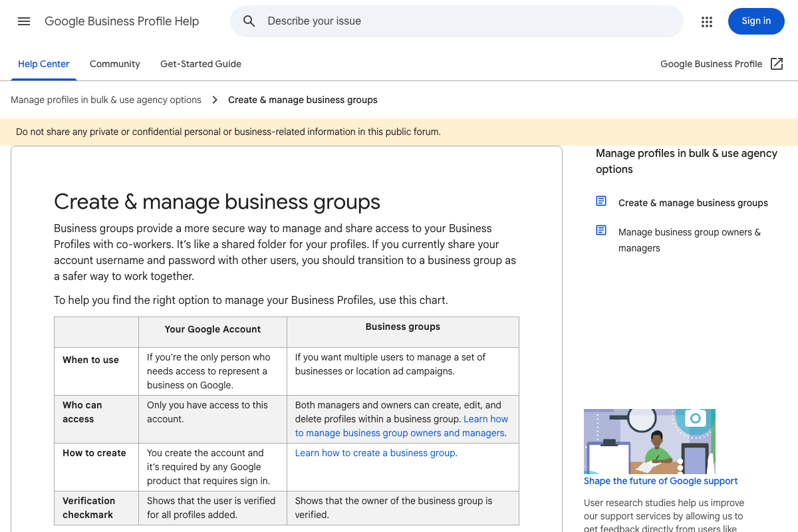Viewport: 798px width, 532px height.
Task: Click article icon next to Manage business group owners
Action: click(x=601, y=230)
